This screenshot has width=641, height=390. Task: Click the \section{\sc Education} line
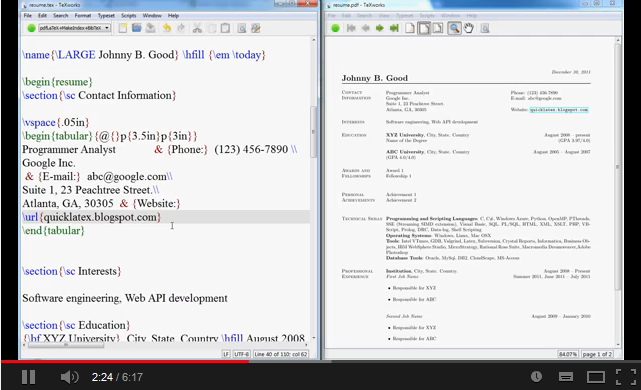tap(76, 325)
